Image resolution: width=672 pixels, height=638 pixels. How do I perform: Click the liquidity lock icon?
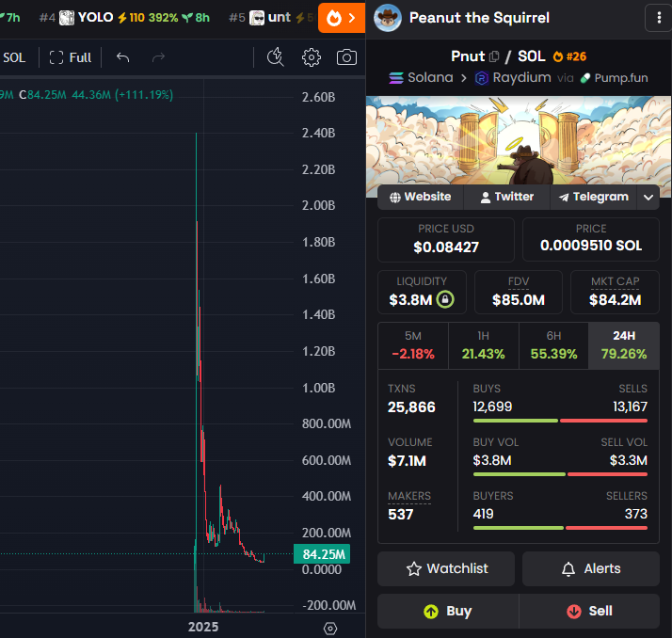click(445, 299)
